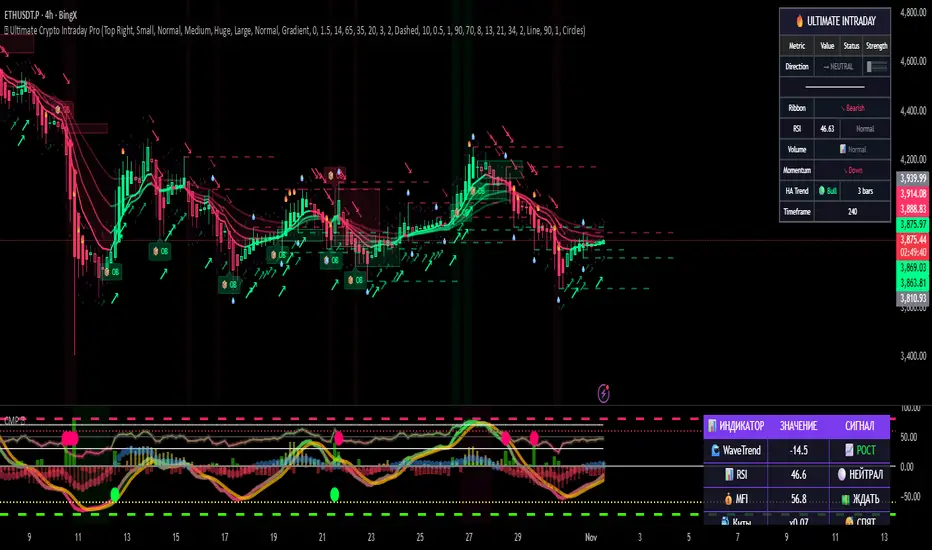Click the purple lightning bolt icon
Viewport: 932px width, 550px height.
[603, 393]
